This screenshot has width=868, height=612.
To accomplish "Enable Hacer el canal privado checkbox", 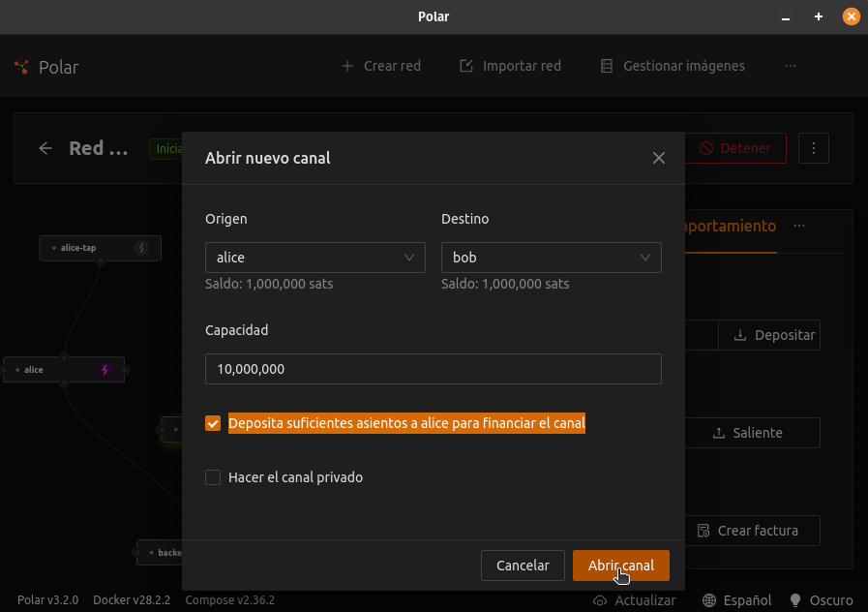I will (213, 477).
